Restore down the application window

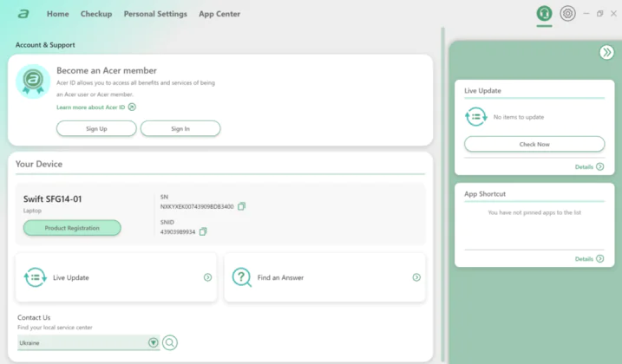click(599, 14)
